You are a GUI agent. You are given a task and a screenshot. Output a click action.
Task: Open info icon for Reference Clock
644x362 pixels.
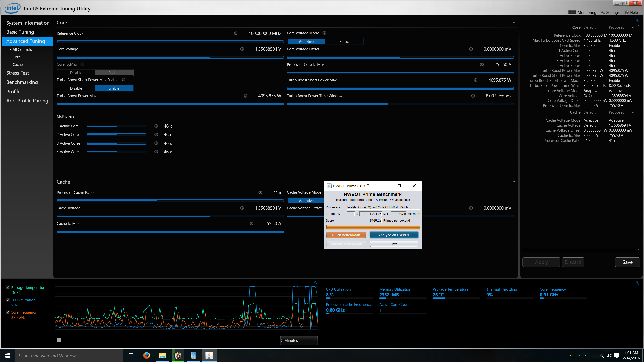(236, 33)
